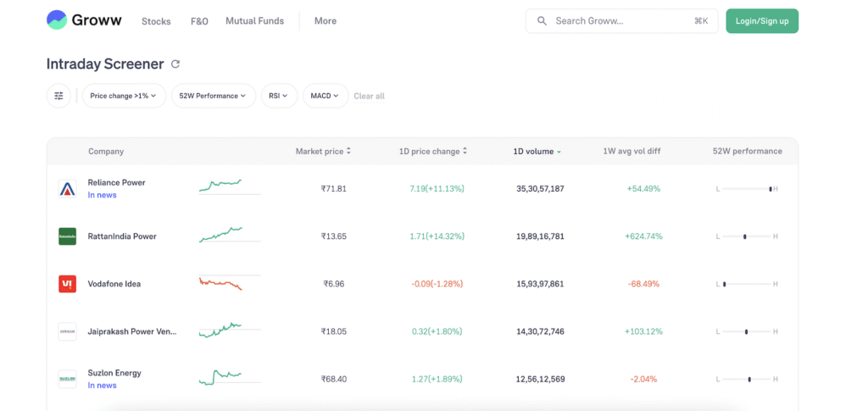Click the Intraday Screener page heading
This screenshot has width=868, height=411.
coord(105,64)
